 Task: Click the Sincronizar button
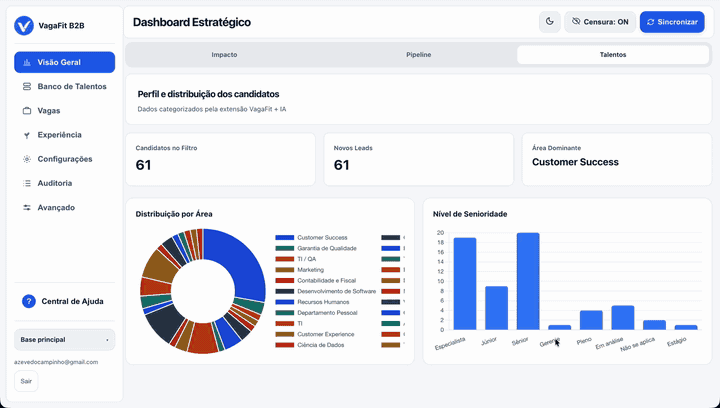(672, 22)
